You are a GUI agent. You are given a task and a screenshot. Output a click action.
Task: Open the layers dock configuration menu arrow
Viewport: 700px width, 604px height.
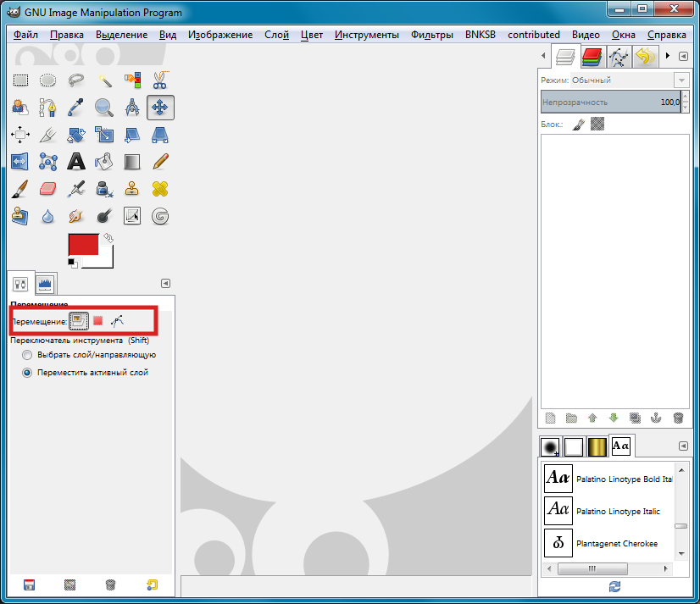pyautogui.click(x=683, y=56)
